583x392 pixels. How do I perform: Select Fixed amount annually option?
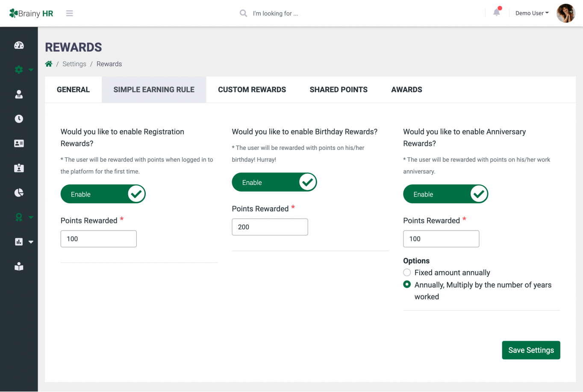(407, 272)
